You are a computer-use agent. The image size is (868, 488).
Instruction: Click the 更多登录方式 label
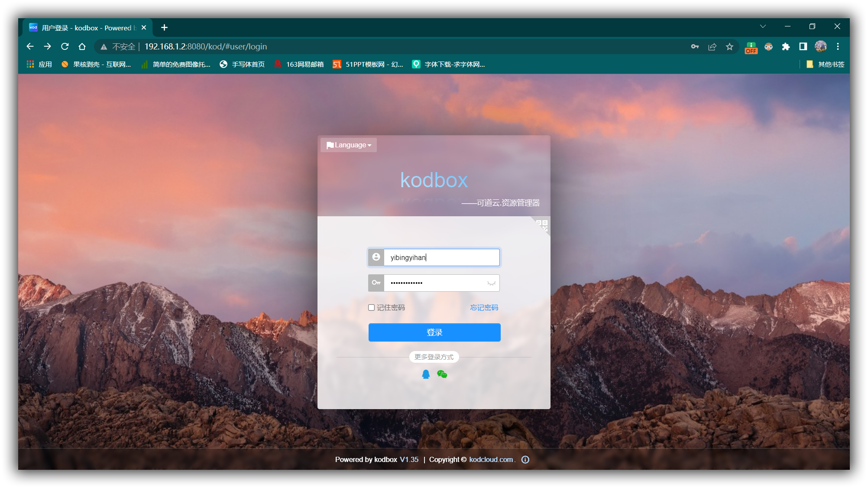point(434,357)
